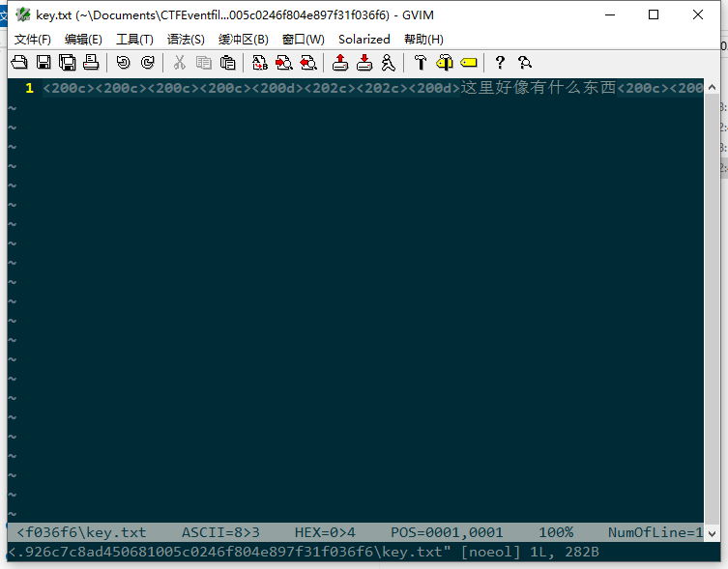Click the Load Session icon
This screenshot has height=569, width=728.
tap(340, 62)
